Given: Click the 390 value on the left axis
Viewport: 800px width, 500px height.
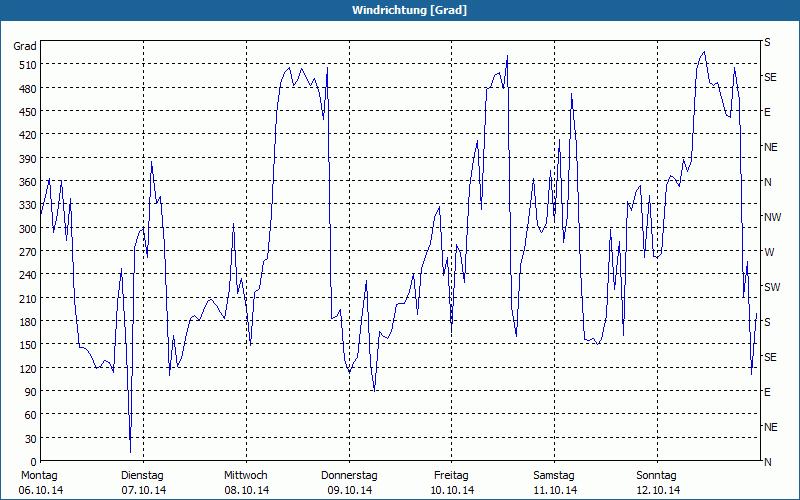Looking at the screenshot, I should point(28,159).
